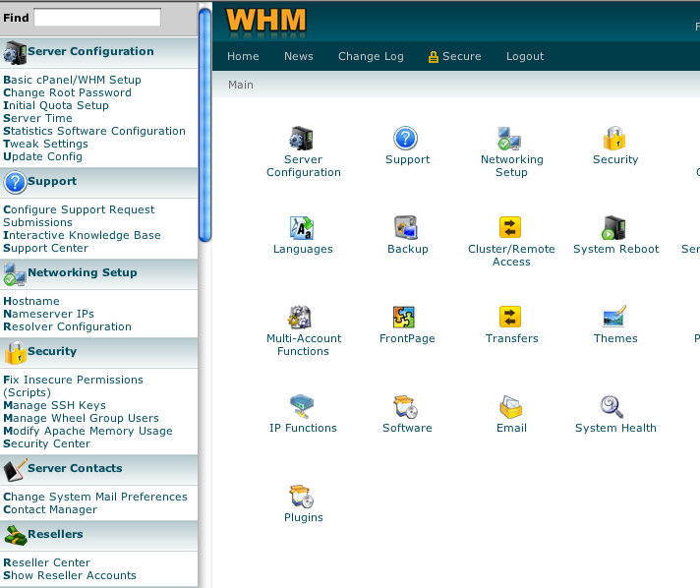Open Manage Wheel Group Users
700x588 pixels.
[82, 418]
